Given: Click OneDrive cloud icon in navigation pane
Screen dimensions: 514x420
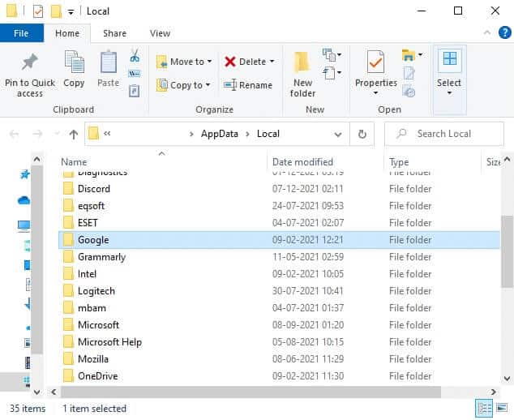Looking at the screenshot, I should coord(24,199).
